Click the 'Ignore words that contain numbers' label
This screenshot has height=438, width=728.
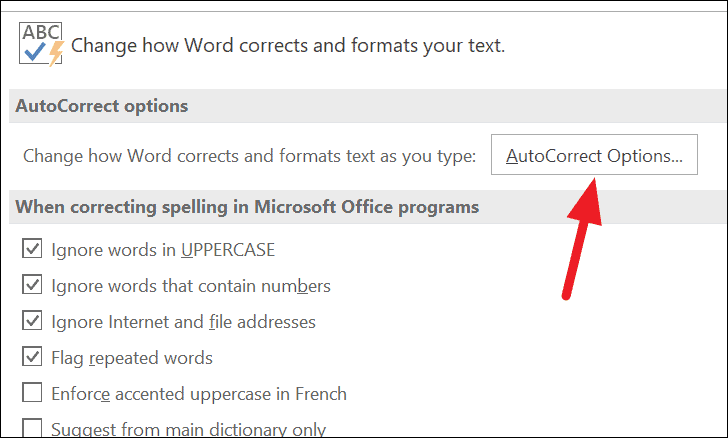click(x=191, y=286)
